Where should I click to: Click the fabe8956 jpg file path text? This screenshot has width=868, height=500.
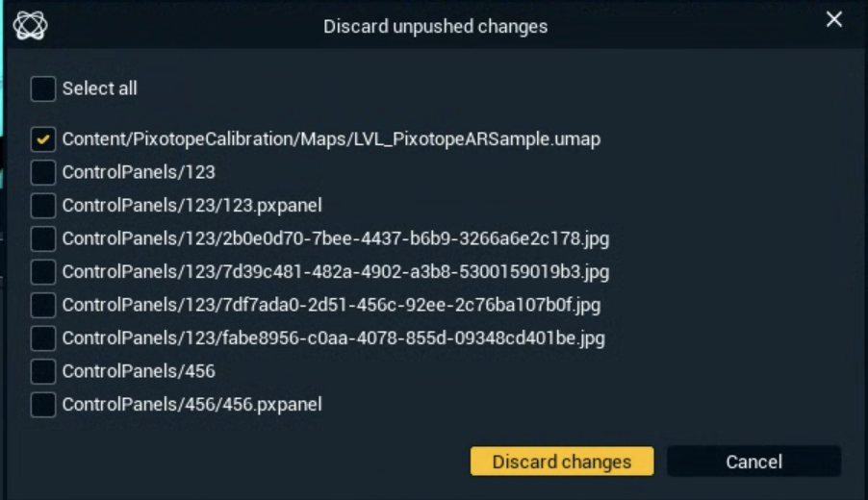[x=333, y=338]
